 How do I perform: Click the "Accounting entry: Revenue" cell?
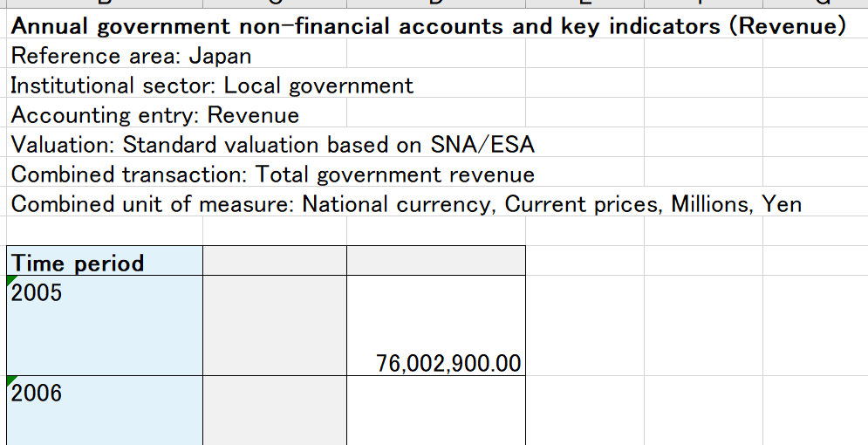(x=154, y=115)
